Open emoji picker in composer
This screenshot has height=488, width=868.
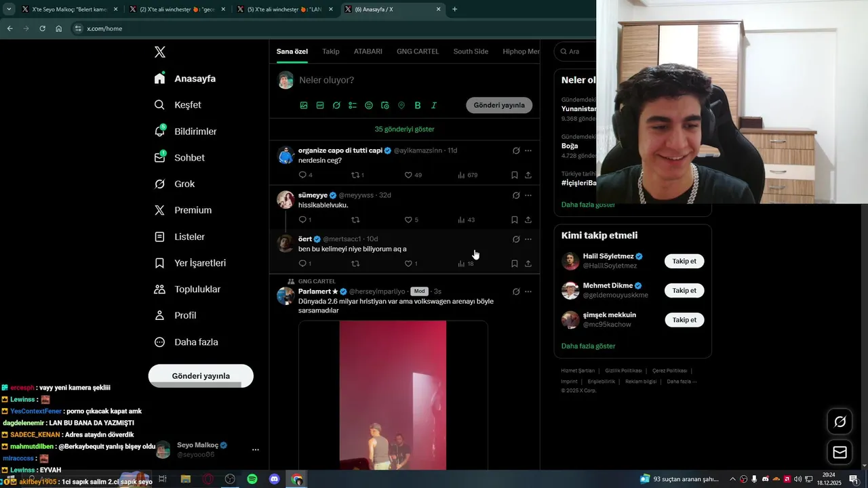coord(369,105)
